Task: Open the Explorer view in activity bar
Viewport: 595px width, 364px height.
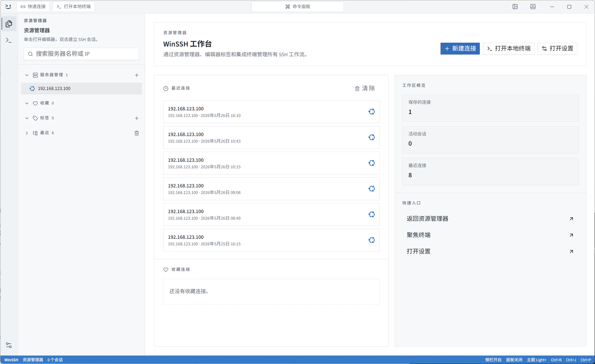Action: click(x=9, y=24)
